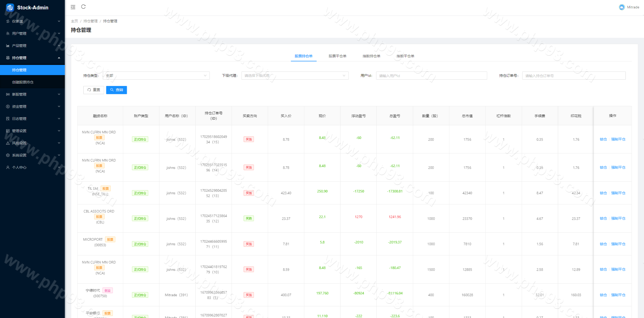The width and height of the screenshot is (644, 318).
Task: Click the 资金管理 sidebar icon
Action: tap(8, 107)
